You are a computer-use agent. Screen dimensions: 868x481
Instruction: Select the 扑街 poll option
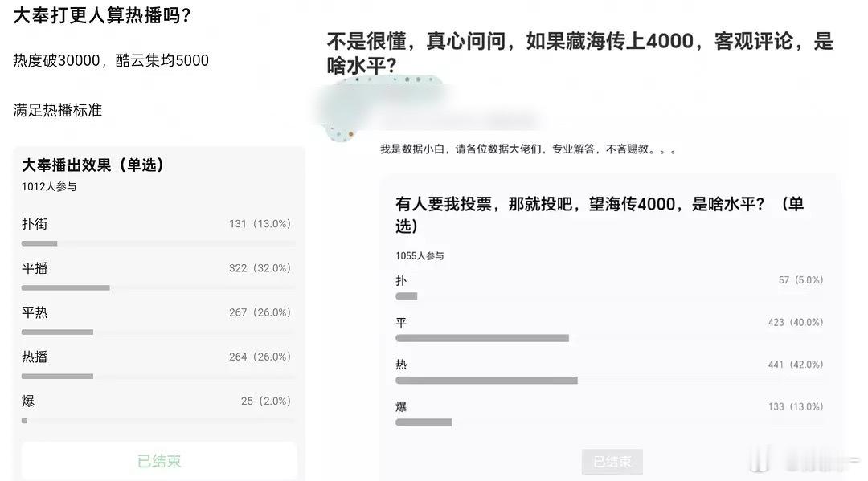point(159,231)
